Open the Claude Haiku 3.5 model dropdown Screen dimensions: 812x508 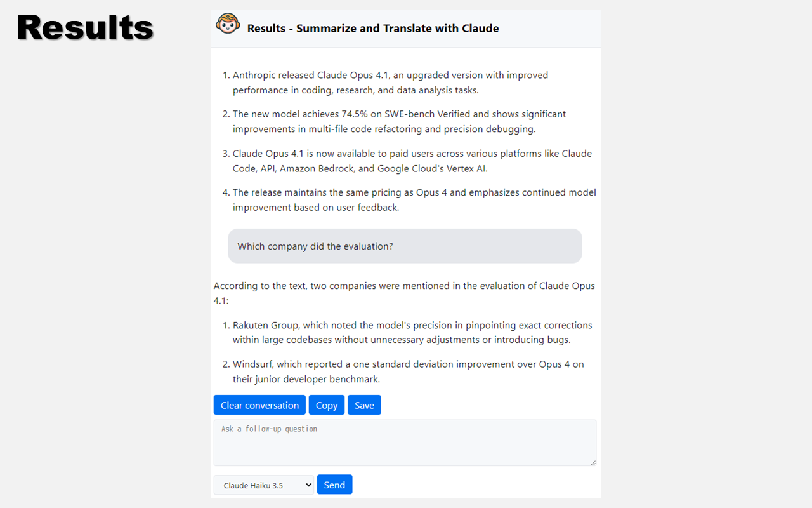point(264,485)
